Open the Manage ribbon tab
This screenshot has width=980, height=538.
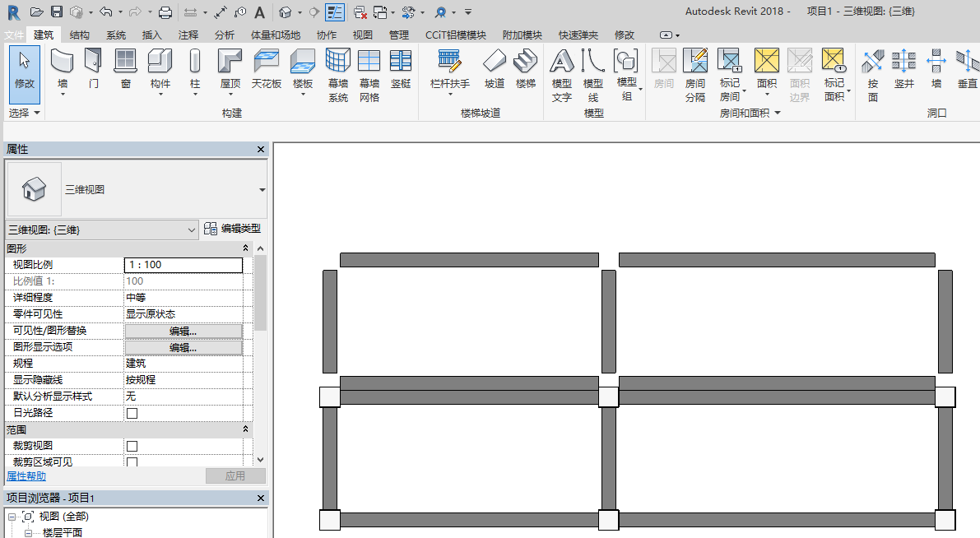(x=399, y=35)
